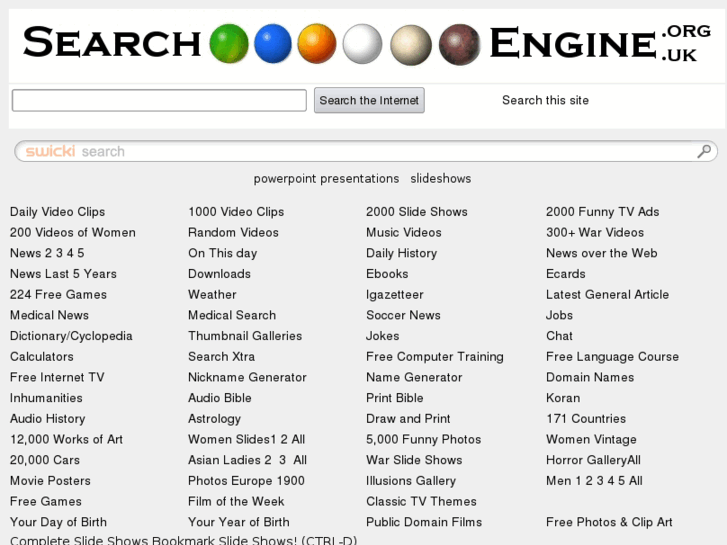Image resolution: width=727 pixels, height=545 pixels.
Task: Open 1000 Video Clips link
Action: [x=236, y=212]
